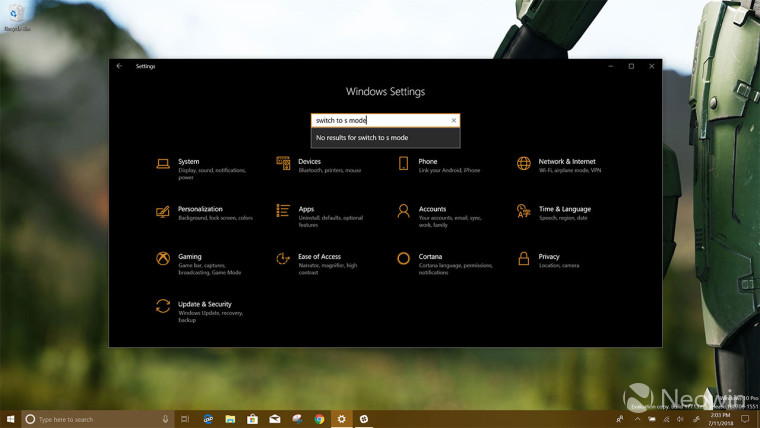The width and height of the screenshot is (760, 428).
Task: Open the People icon in tray
Action: click(620, 419)
